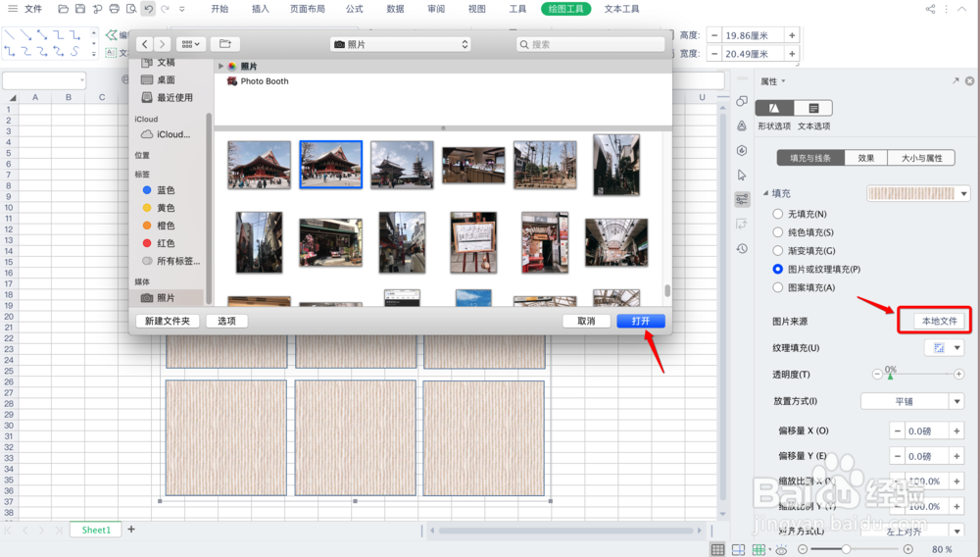The image size is (980, 557).
Task: Open the 插入 ribbon tab
Action: click(x=260, y=9)
